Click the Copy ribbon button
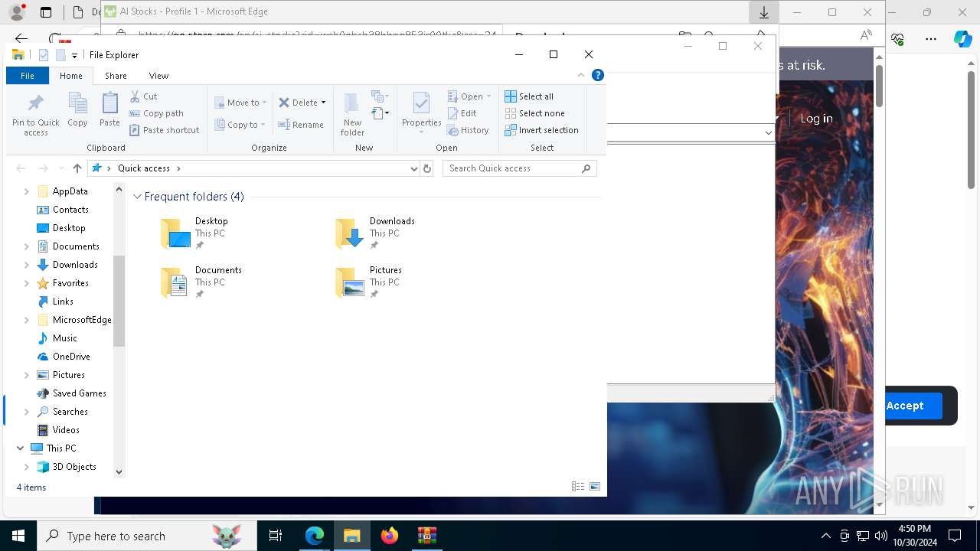980x551 pixels. pyautogui.click(x=77, y=110)
